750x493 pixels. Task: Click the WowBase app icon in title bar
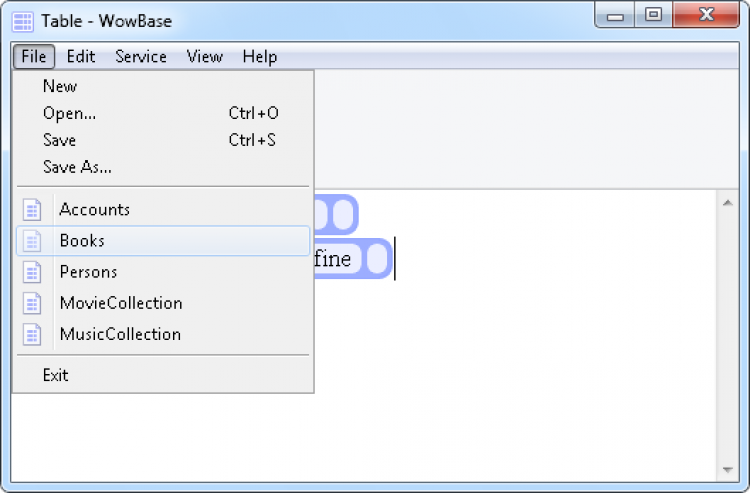(22, 21)
